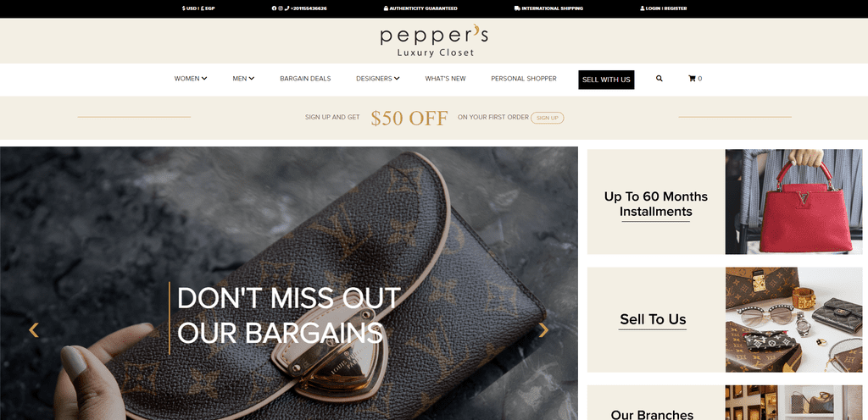The height and width of the screenshot is (420, 868).
Task: Click the Sell With Us button
Action: click(606, 80)
